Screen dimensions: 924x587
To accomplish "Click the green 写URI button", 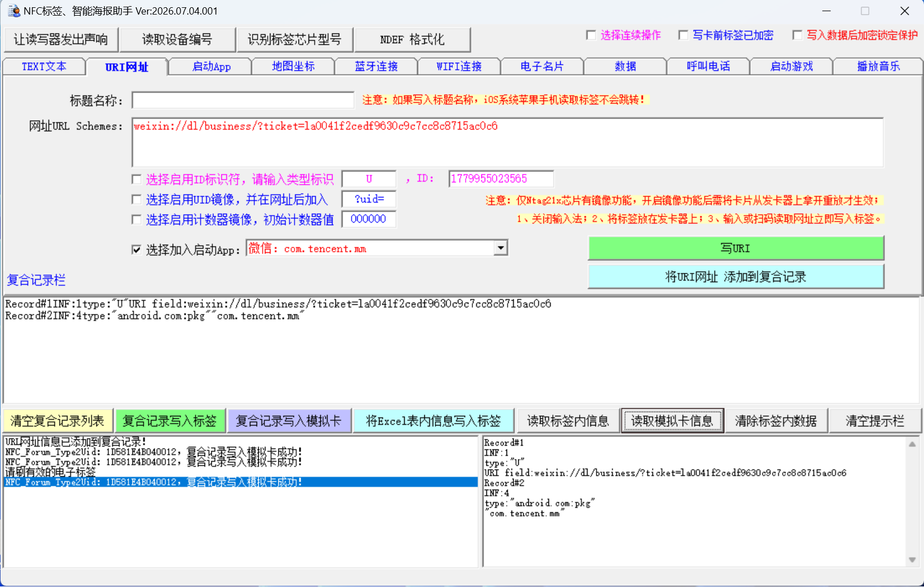I will [x=736, y=248].
